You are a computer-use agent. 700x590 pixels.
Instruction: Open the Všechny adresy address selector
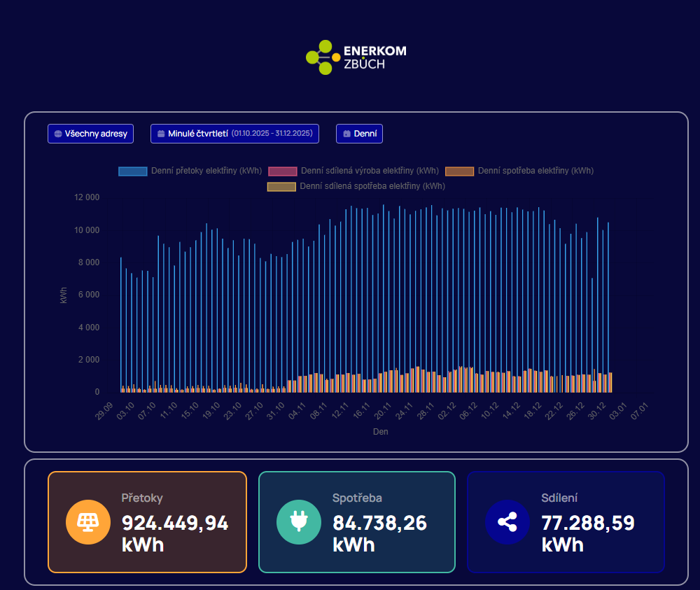tap(90, 134)
